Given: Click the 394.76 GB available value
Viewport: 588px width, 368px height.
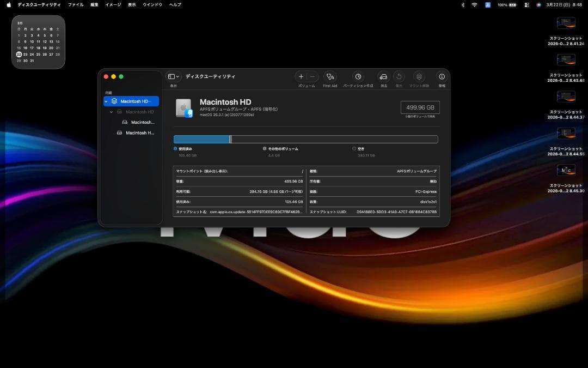Looking at the screenshot, I should (276, 192).
